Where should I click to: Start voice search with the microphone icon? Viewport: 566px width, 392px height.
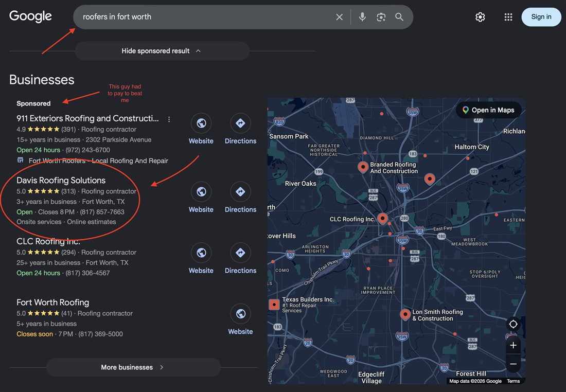[x=362, y=17]
